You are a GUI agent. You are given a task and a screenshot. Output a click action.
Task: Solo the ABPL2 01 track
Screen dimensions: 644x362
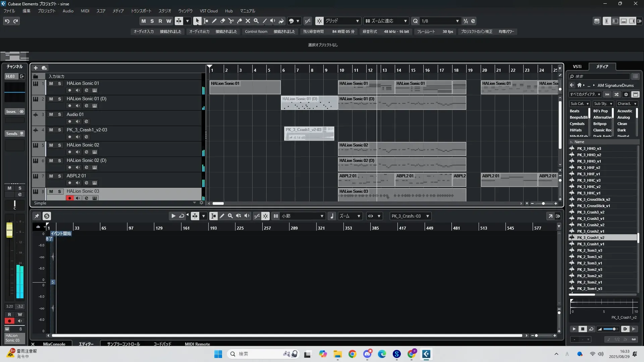click(x=59, y=176)
